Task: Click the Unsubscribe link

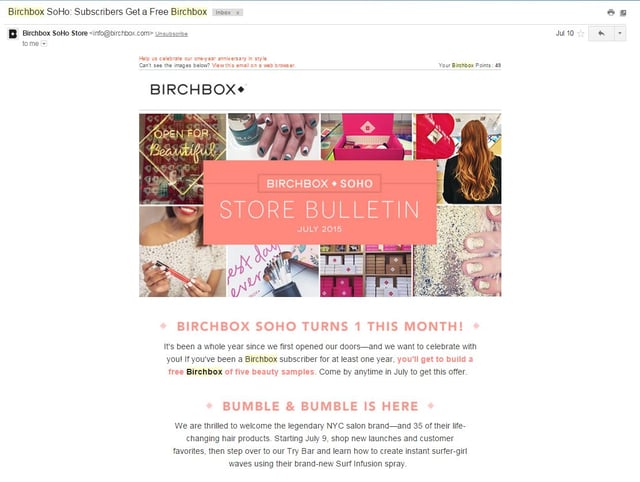Action: click(x=171, y=34)
